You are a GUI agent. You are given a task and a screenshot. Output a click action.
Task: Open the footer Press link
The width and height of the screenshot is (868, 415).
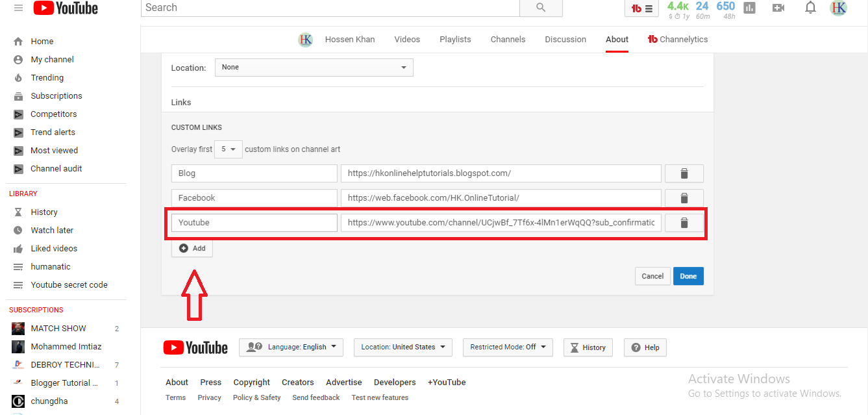(x=211, y=382)
